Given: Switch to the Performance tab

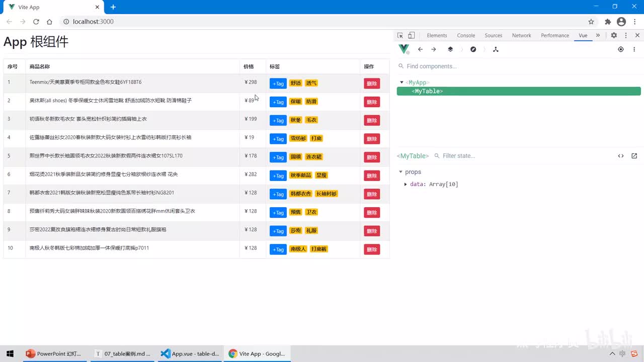Looking at the screenshot, I should coord(555,35).
